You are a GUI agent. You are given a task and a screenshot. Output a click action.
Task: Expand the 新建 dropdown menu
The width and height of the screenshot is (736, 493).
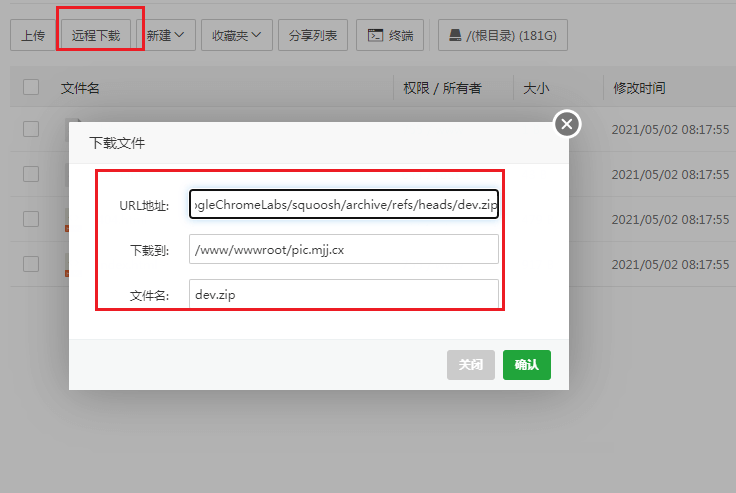pos(166,36)
